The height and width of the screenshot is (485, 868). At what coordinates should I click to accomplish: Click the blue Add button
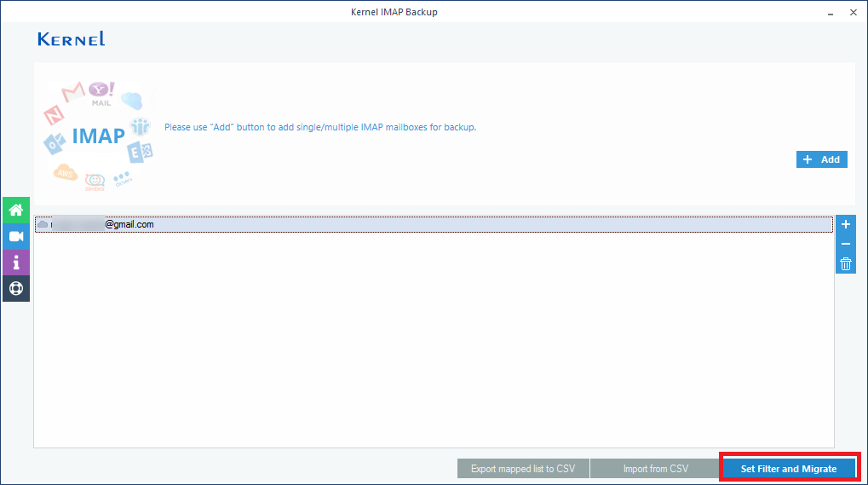(821, 159)
